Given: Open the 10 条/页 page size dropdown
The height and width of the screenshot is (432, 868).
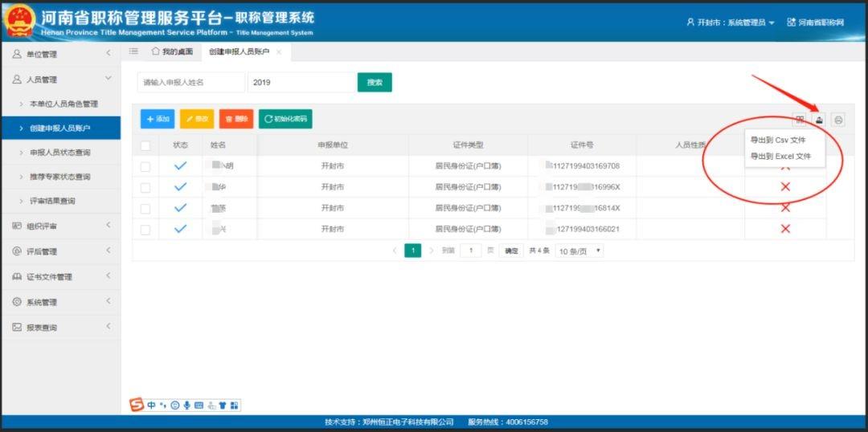Looking at the screenshot, I should [579, 251].
